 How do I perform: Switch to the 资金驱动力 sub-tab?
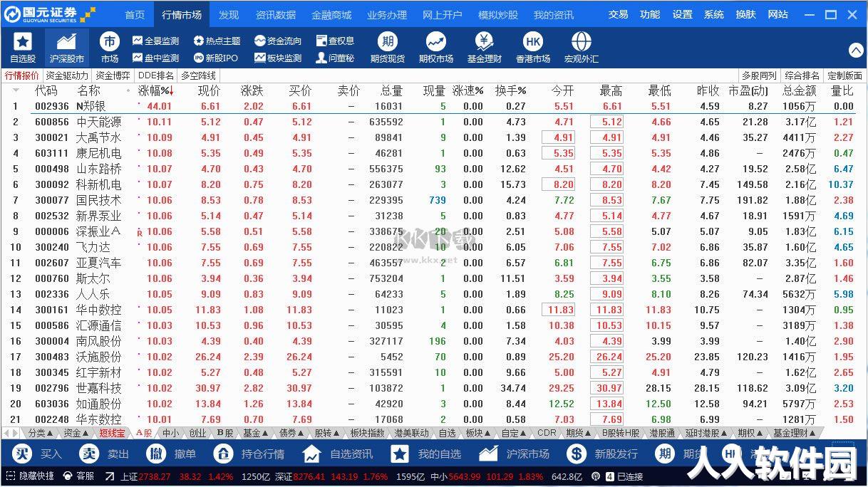[x=67, y=75]
